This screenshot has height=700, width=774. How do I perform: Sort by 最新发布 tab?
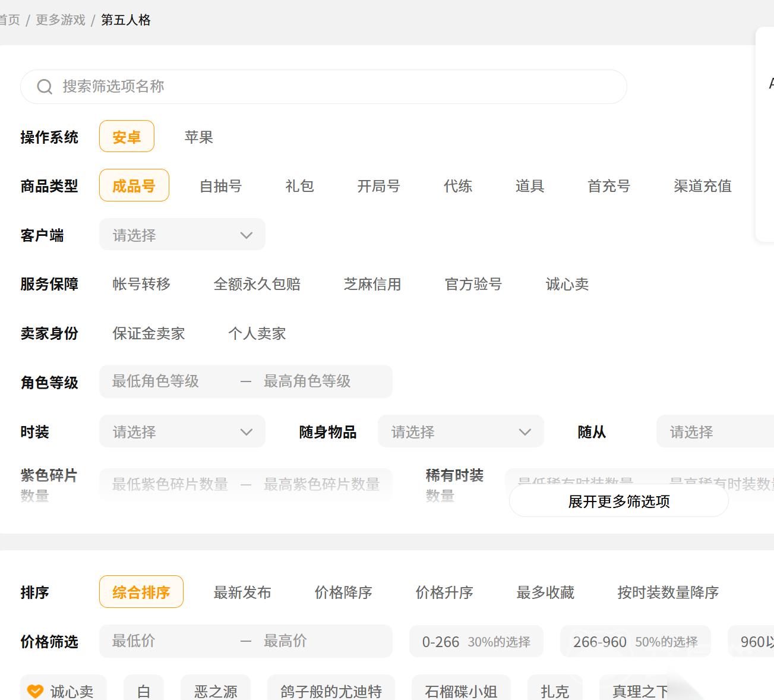coord(242,592)
